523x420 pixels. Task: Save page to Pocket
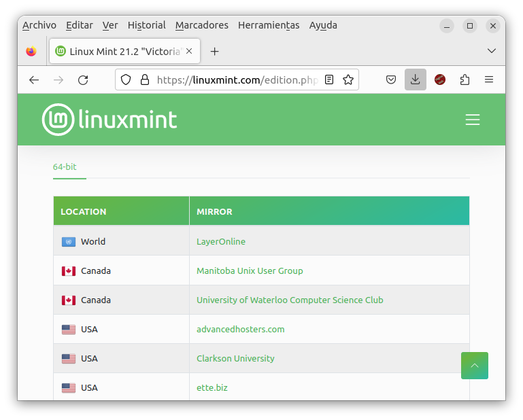point(391,80)
